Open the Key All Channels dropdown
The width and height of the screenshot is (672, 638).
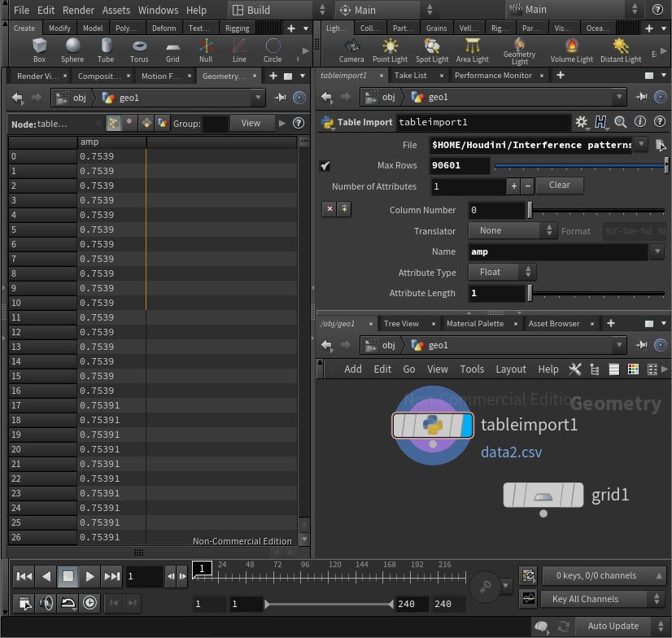point(603,599)
